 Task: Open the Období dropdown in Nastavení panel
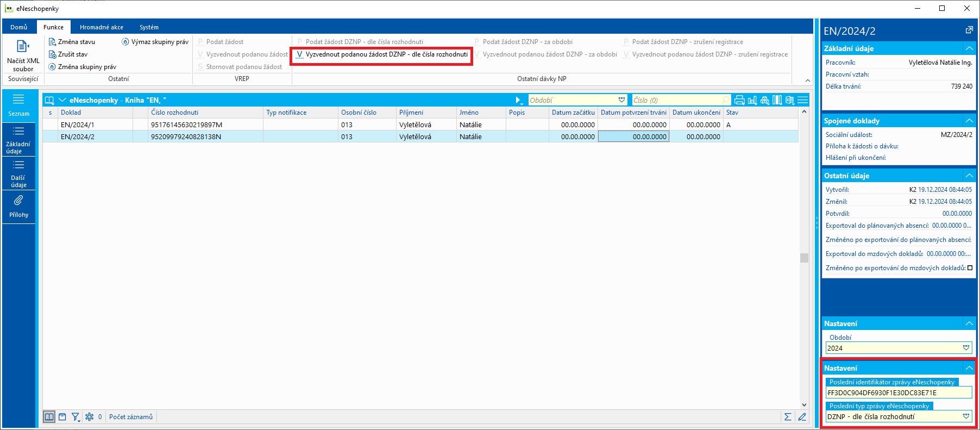966,348
